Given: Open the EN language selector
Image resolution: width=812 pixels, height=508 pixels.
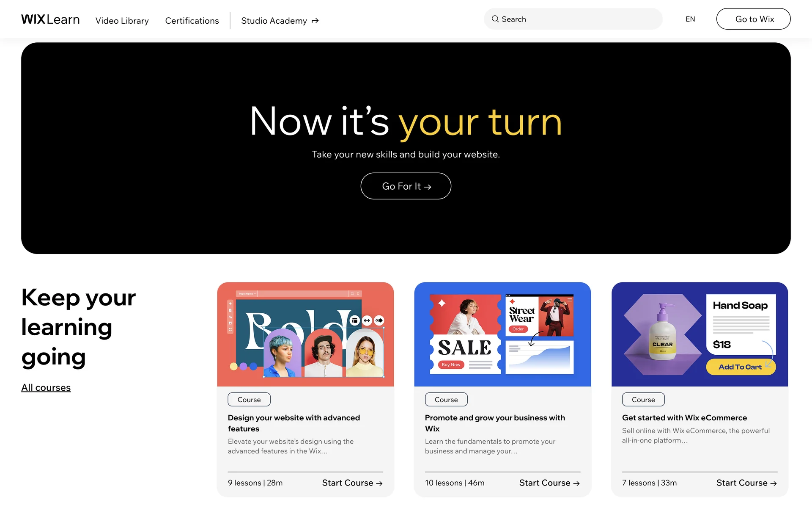Looking at the screenshot, I should [x=690, y=19].
